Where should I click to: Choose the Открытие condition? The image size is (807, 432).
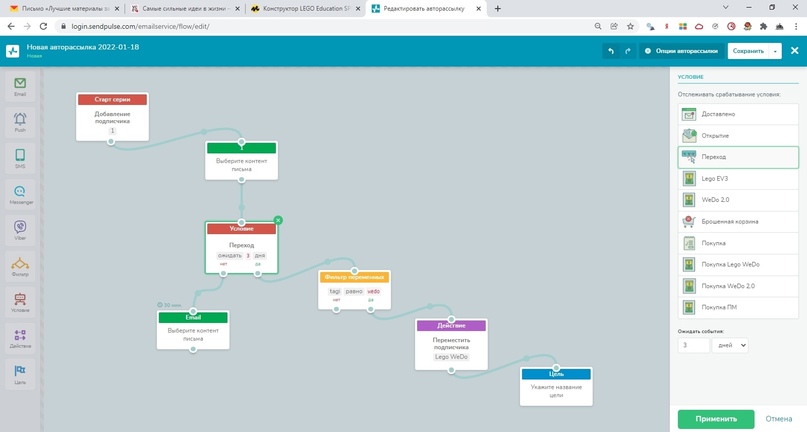[738, 135]
